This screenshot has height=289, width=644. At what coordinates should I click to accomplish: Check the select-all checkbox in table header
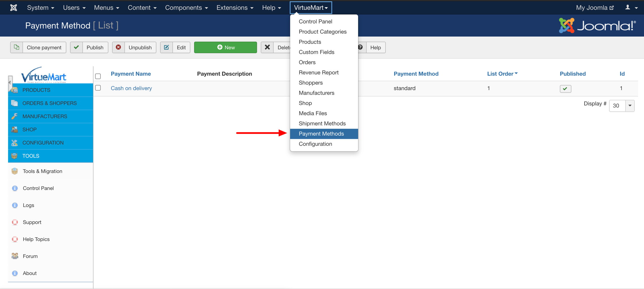[98, 76]
